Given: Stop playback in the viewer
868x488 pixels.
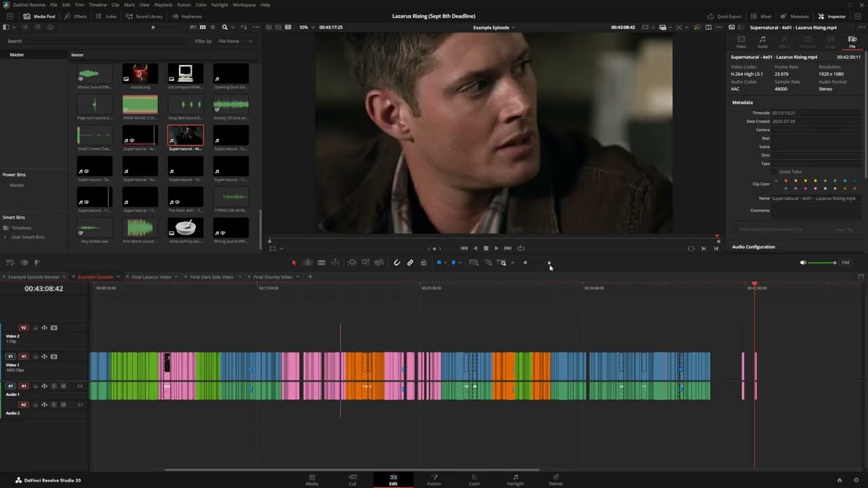Looking at the screenshot, I should tap(486, 248).
